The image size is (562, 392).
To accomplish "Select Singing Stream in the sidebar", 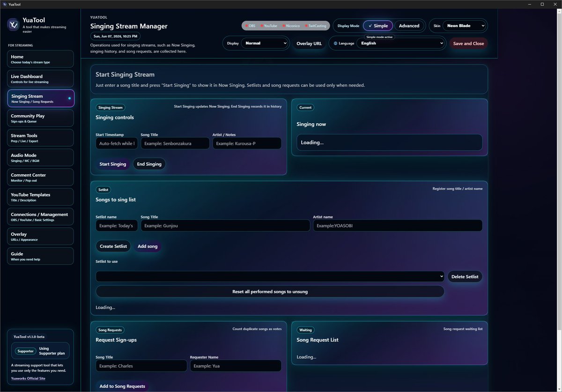I will coord(41,98).
